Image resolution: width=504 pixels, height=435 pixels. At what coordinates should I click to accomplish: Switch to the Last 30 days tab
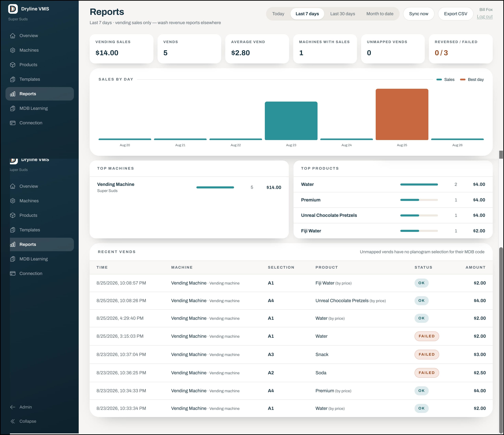343,14
